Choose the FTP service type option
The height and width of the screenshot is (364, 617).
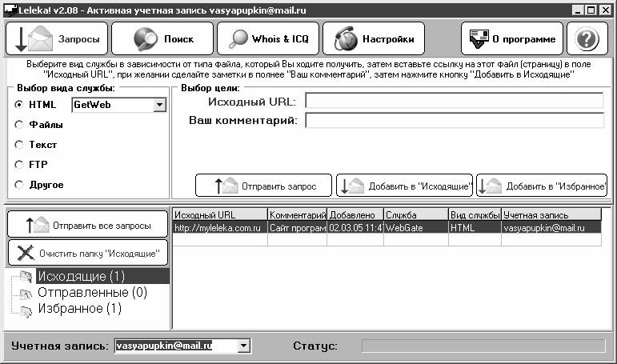tap(19, 165)
